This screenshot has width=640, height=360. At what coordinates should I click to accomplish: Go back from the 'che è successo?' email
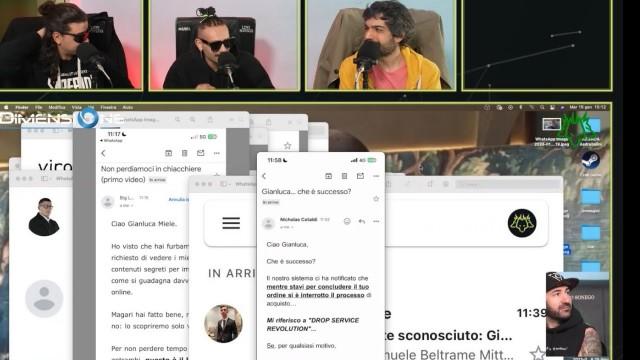[264, 176]
